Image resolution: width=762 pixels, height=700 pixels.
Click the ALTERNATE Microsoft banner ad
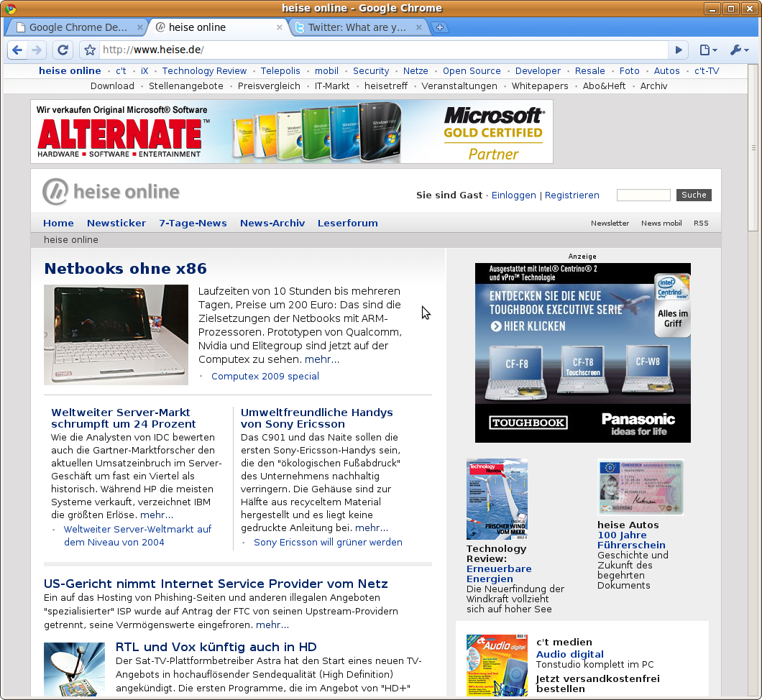point(292,132)
